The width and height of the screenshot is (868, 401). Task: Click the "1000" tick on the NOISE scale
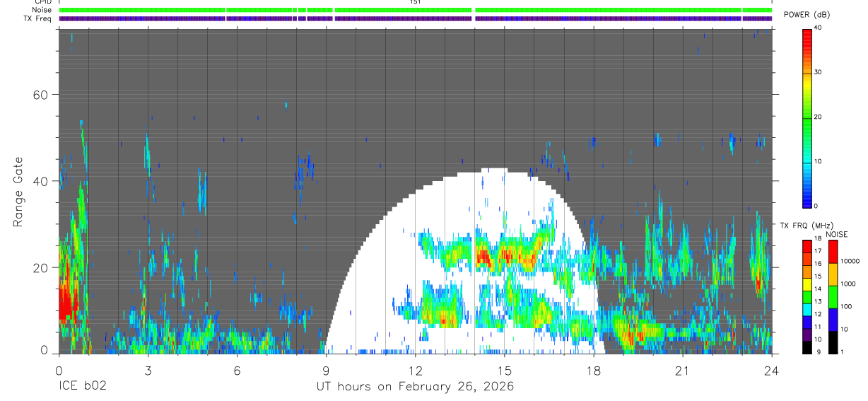tap(848, 284)
